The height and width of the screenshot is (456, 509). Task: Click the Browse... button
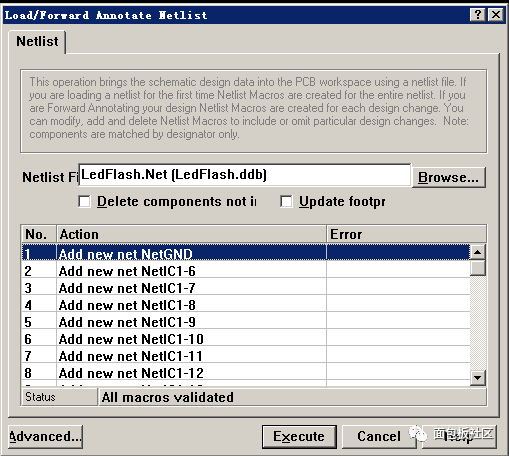(x=448, y=177)
